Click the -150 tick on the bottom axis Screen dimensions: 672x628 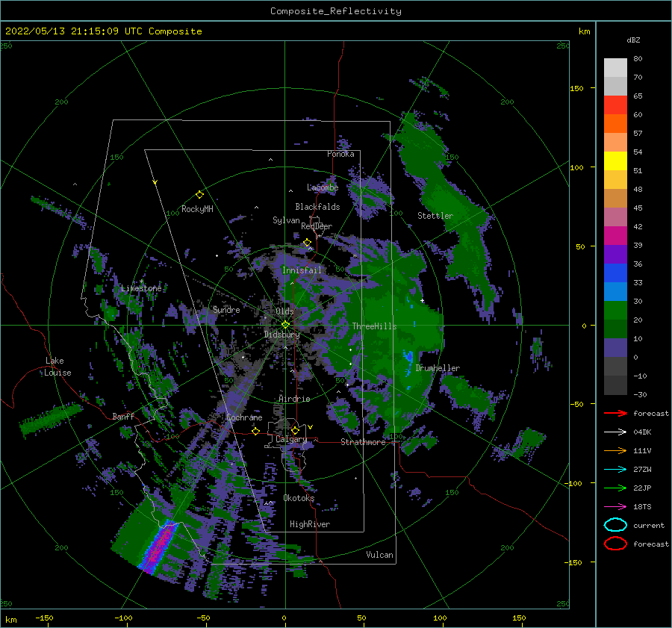[44, 618]
